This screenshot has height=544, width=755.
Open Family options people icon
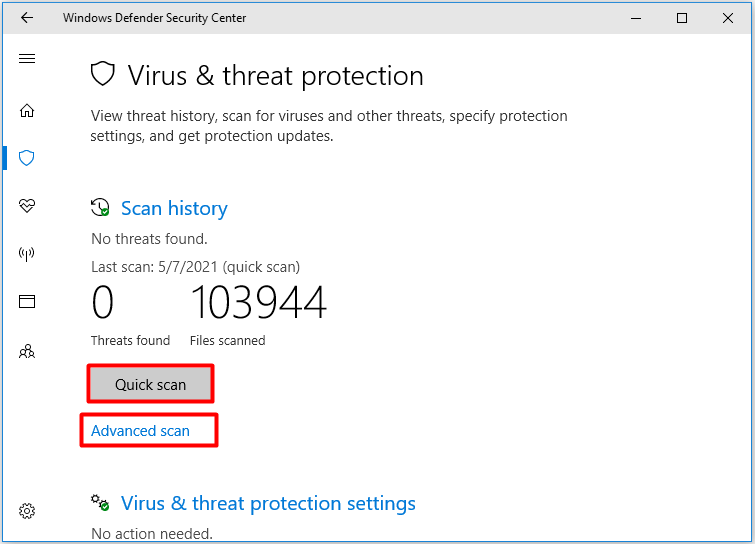[27, 351]
